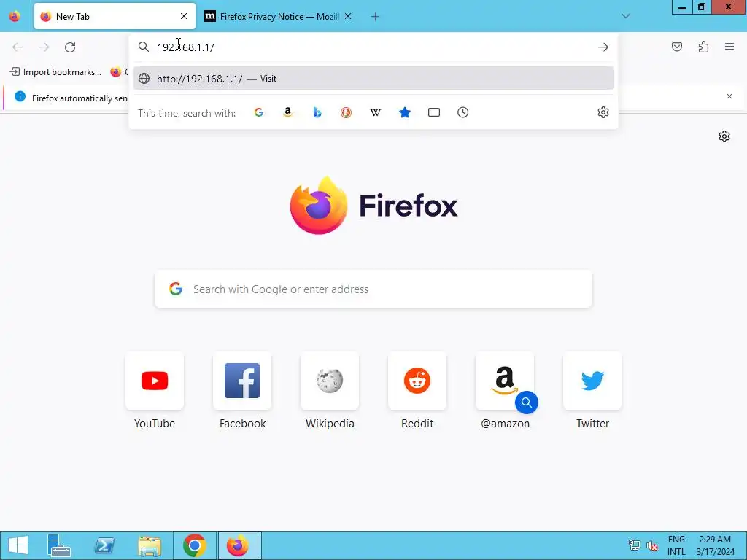Search in History clock icon
Image resolution: width=747 pixels, height=560 pixels.
click(463, 112)
